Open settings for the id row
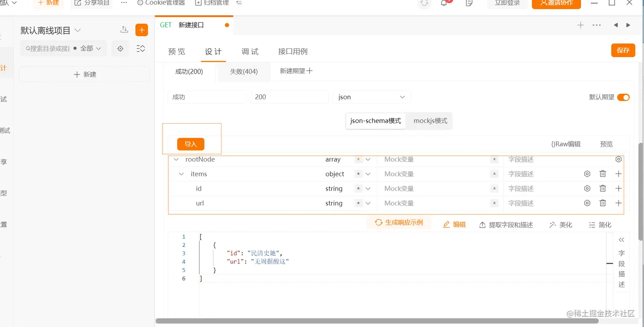 point(587,188)
